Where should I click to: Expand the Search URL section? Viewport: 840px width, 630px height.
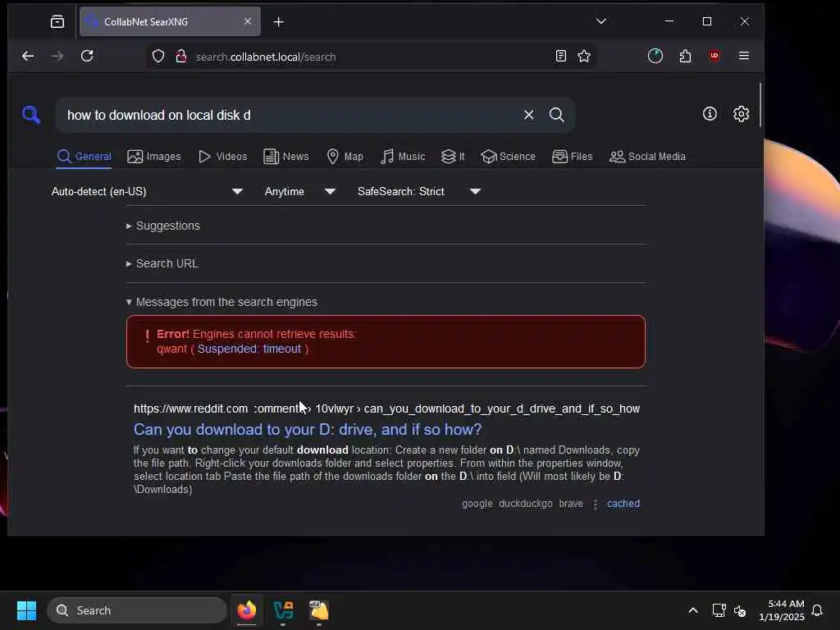(162, 263)
